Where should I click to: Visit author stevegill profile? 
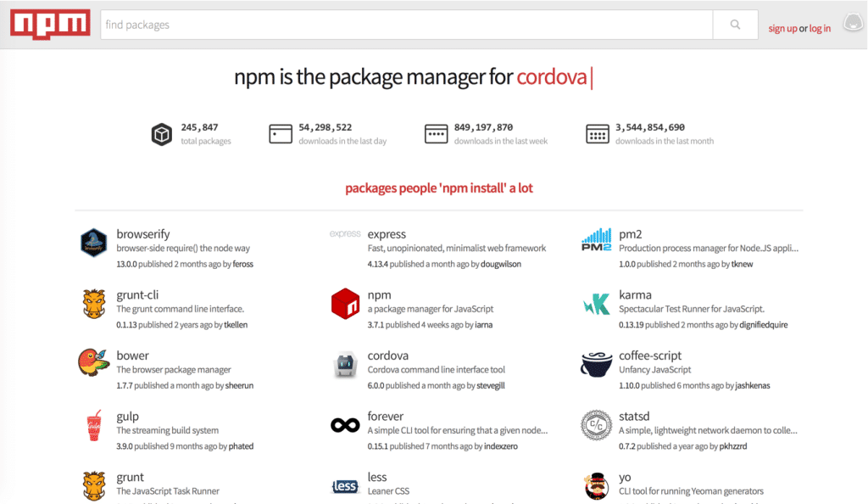[491, 385]
